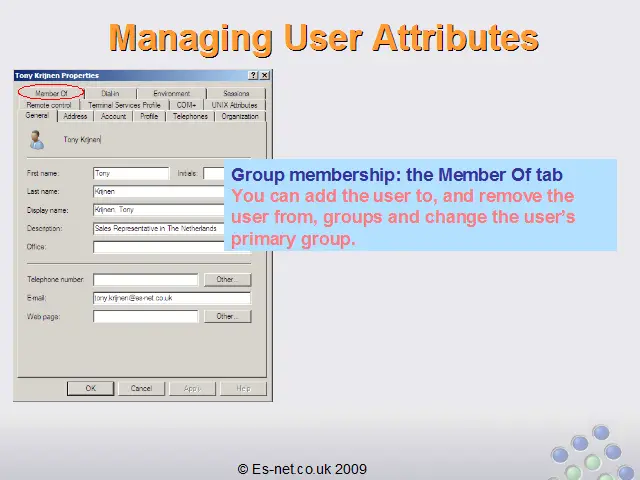Click the First name text field
Screen dimensions: 640x480
[131, 173]
